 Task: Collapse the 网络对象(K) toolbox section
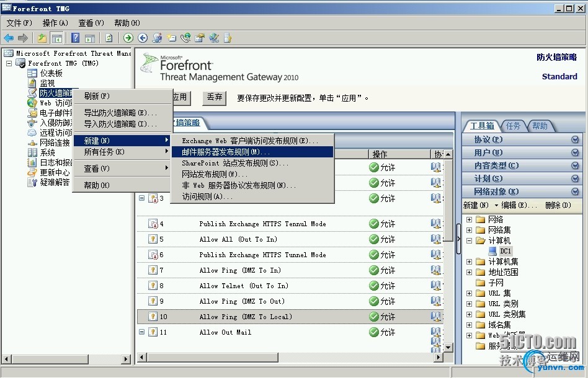[575, 192]
